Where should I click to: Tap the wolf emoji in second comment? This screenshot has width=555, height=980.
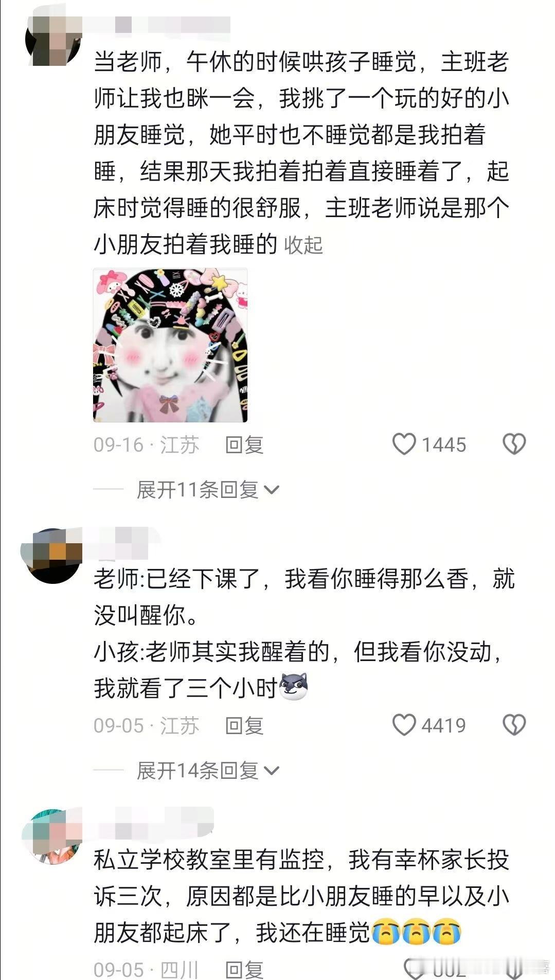293,687
